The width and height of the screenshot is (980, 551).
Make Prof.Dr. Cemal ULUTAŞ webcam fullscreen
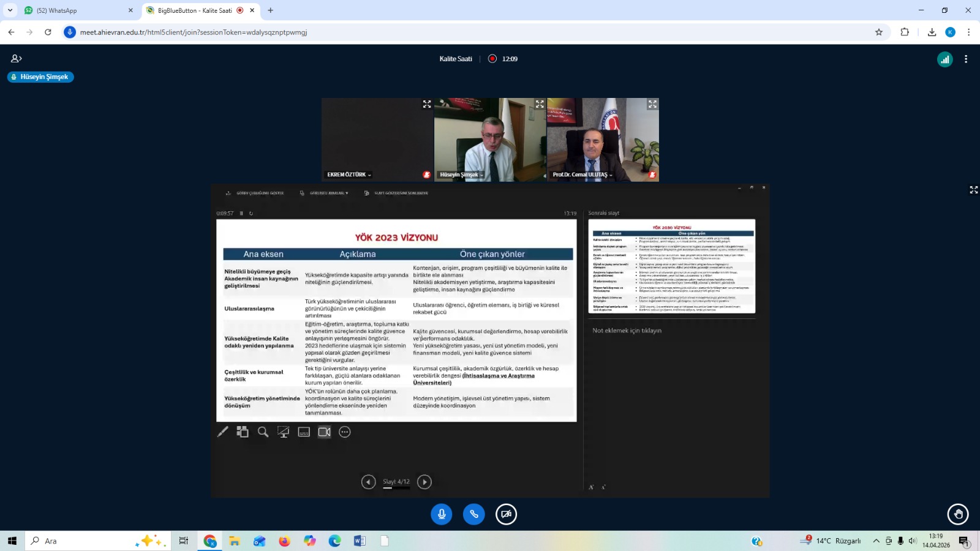point(652,105)
